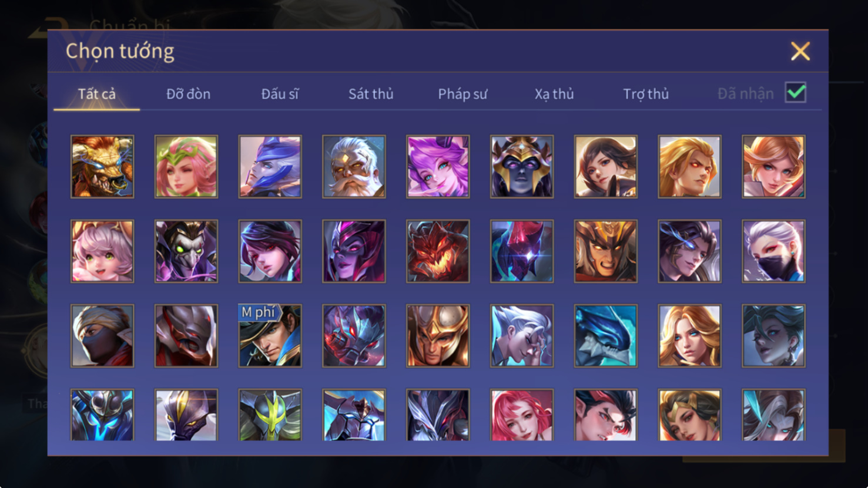Viewport: 868px width, 488px height.
Task: Pick the pink bunny-eared girl hero
Action: point(102,251)
